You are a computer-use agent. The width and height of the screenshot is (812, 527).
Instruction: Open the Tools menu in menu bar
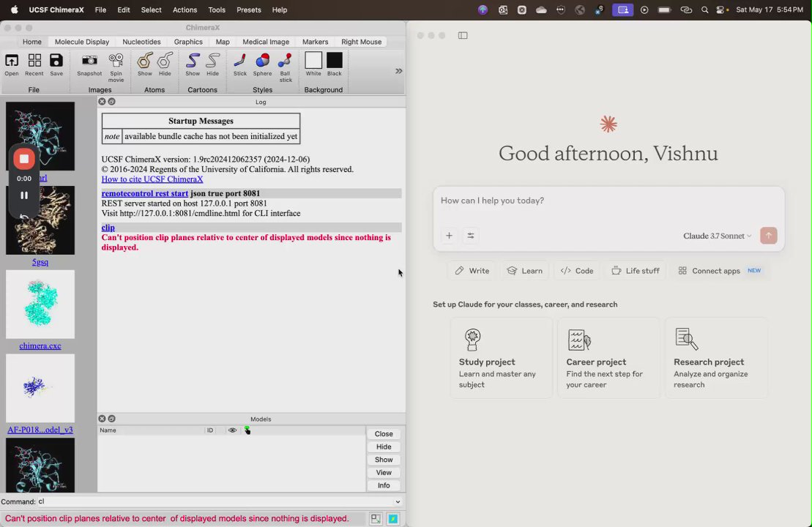click(x=217, y=10)
